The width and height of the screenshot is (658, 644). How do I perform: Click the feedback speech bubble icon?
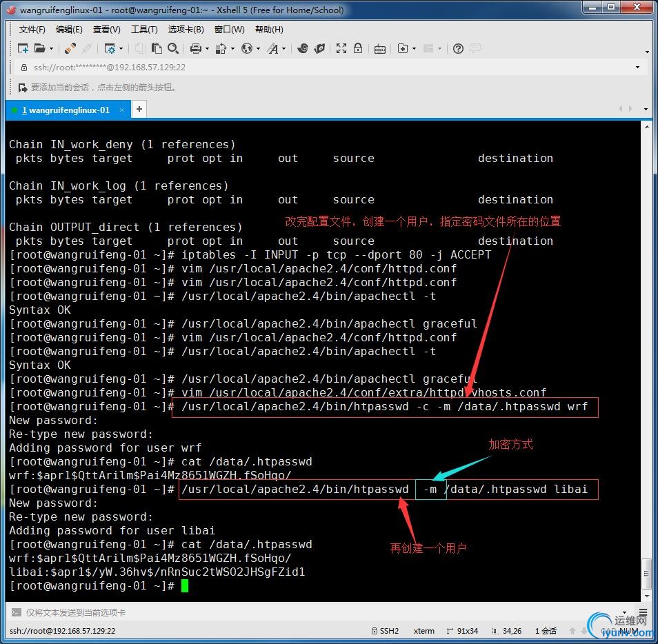coord(475,49)
